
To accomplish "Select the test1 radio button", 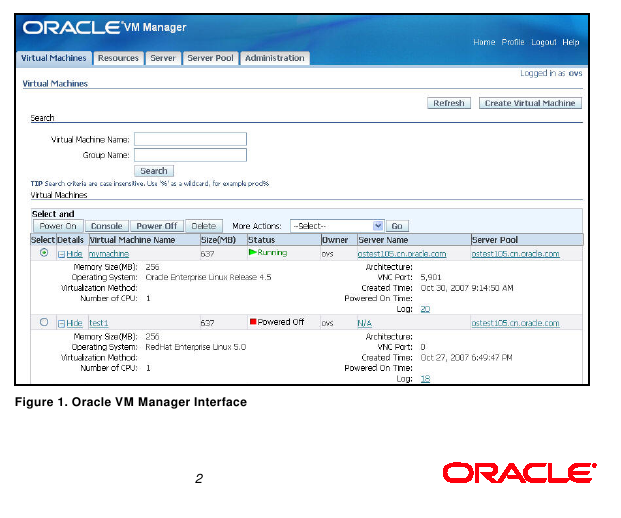I will 44,322.
